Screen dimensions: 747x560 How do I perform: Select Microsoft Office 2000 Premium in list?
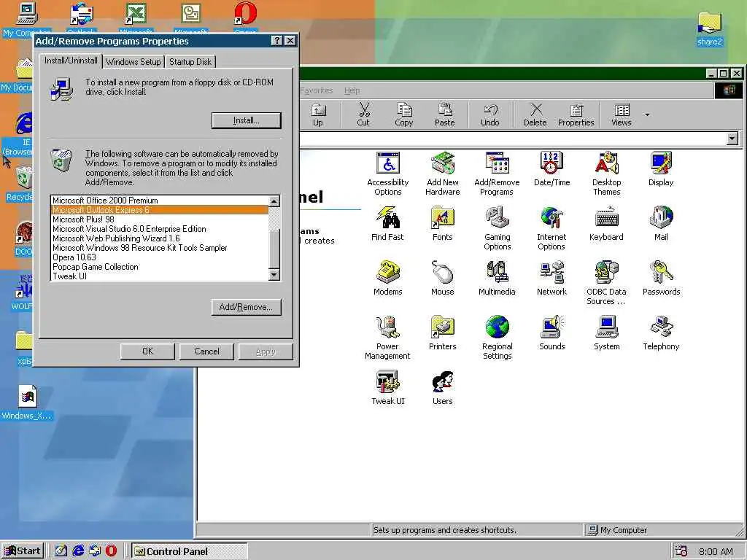pos(159,201)
